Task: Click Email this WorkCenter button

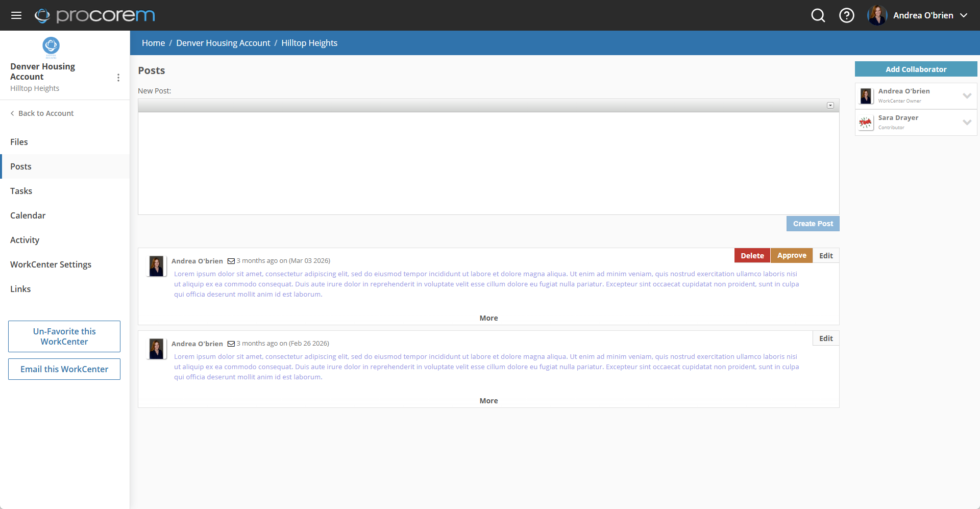Action: click(x=64, y=369)
